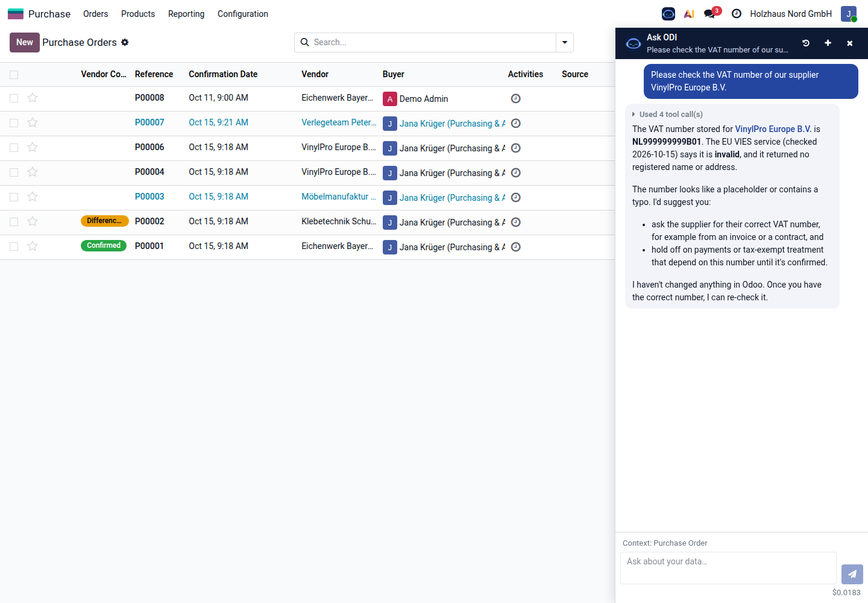Switch company via Holzhaus Nord GmbH
Image resolution: width=868 pixels, height=603 pixels.
[791, 14]
